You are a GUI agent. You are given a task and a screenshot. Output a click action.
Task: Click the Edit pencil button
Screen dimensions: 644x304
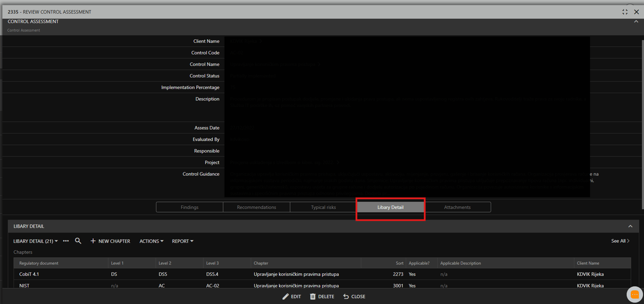(291, 296)
